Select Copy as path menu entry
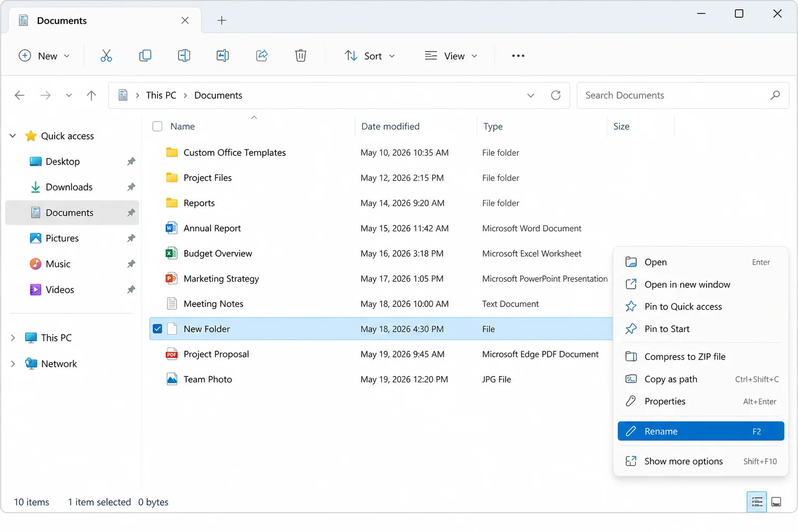This screenshot has width=798, height=532. click(701, 379)
